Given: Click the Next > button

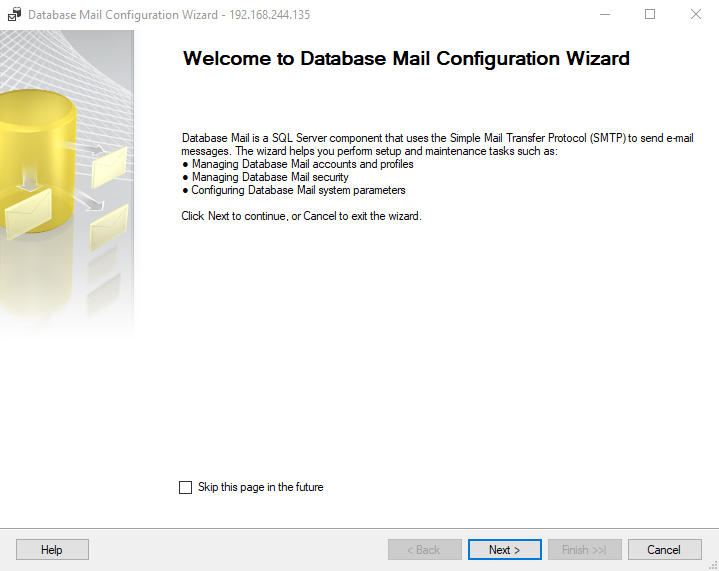Looking at the screenshot, I should coord(504,549).
